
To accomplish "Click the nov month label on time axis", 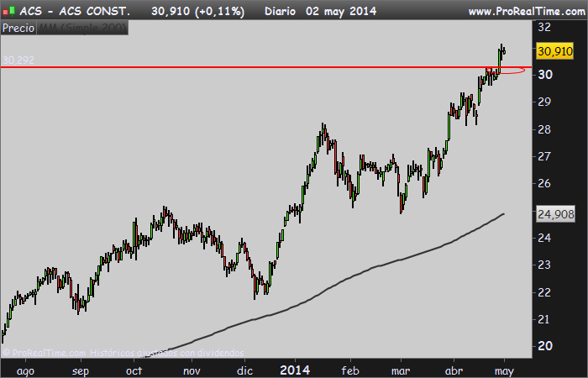I will click(192, 371).
